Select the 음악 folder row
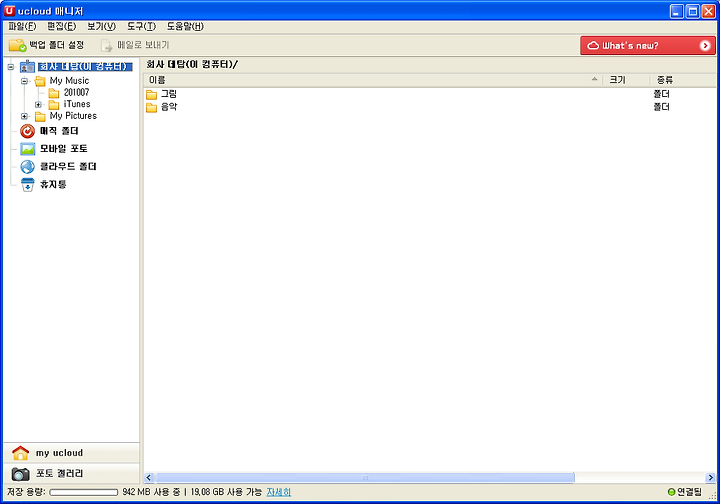The height and width of the screenshot is (504, 720). click(x=430, y=107)
